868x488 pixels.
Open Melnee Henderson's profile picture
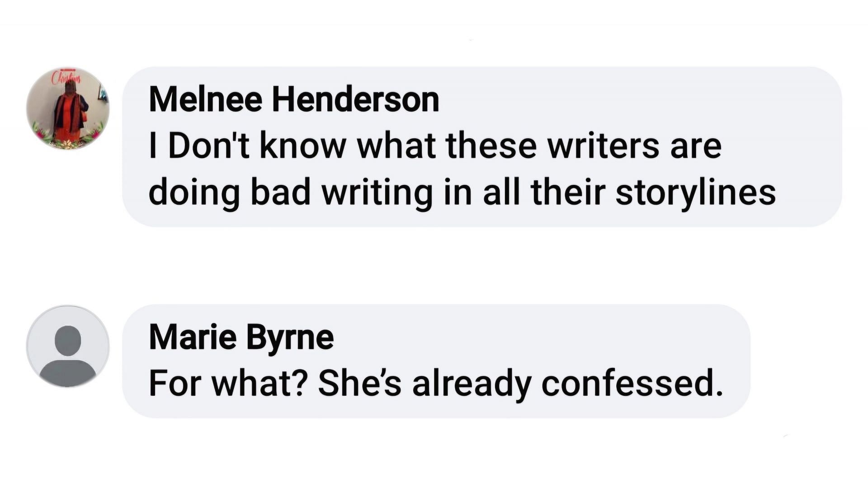[x=68, y=108]
